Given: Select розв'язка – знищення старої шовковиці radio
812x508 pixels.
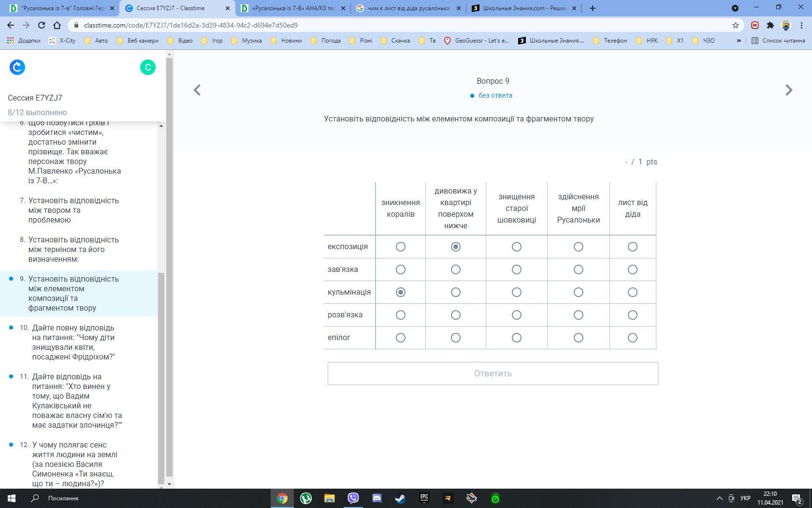Looking at the screenshot, I should click(x=517, y=315).
